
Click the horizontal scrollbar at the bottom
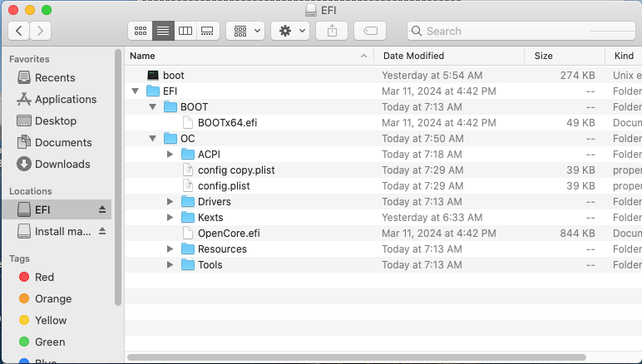[357, 357]
